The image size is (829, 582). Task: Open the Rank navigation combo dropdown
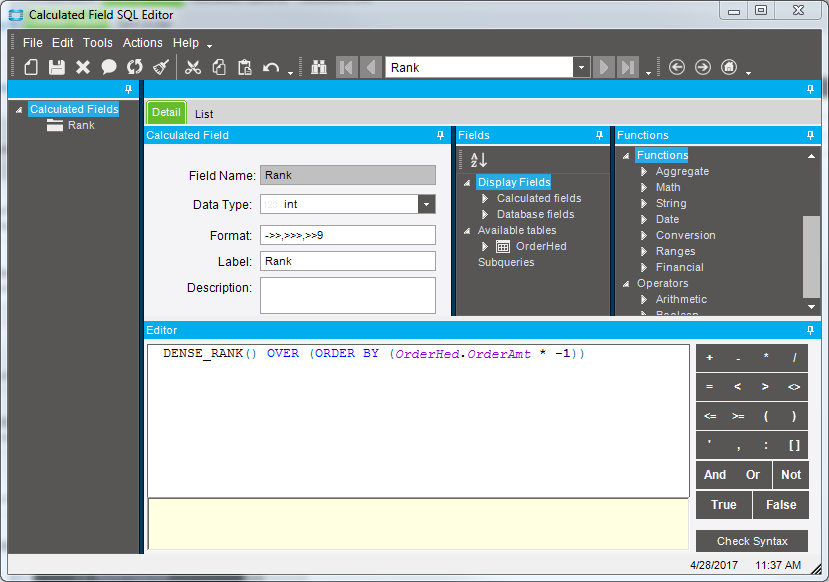[582, 67]
